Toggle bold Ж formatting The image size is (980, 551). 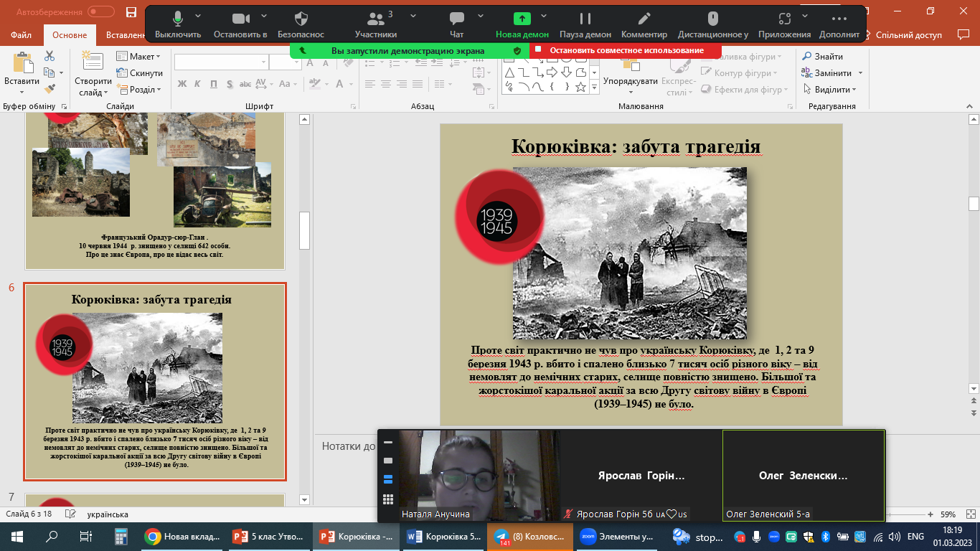point(182,84)
